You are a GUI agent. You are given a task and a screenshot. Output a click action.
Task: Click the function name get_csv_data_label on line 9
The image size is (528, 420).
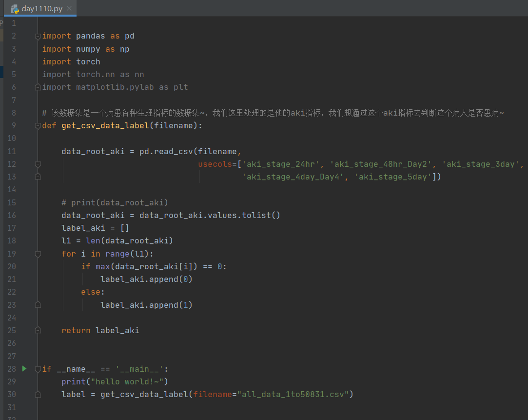105,126
